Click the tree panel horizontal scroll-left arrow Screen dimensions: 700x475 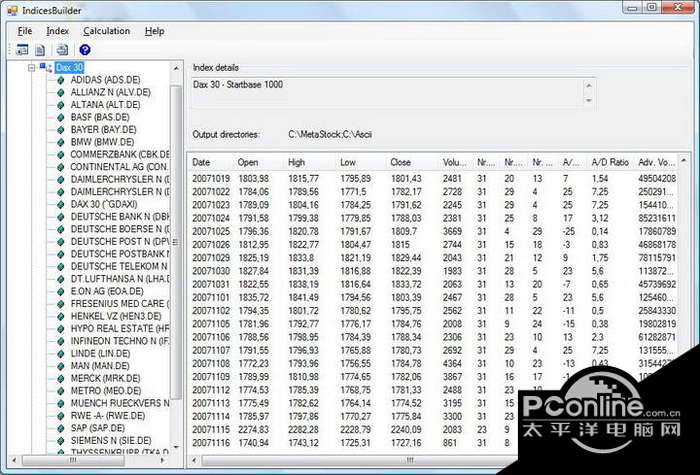(x=15, y=460)
